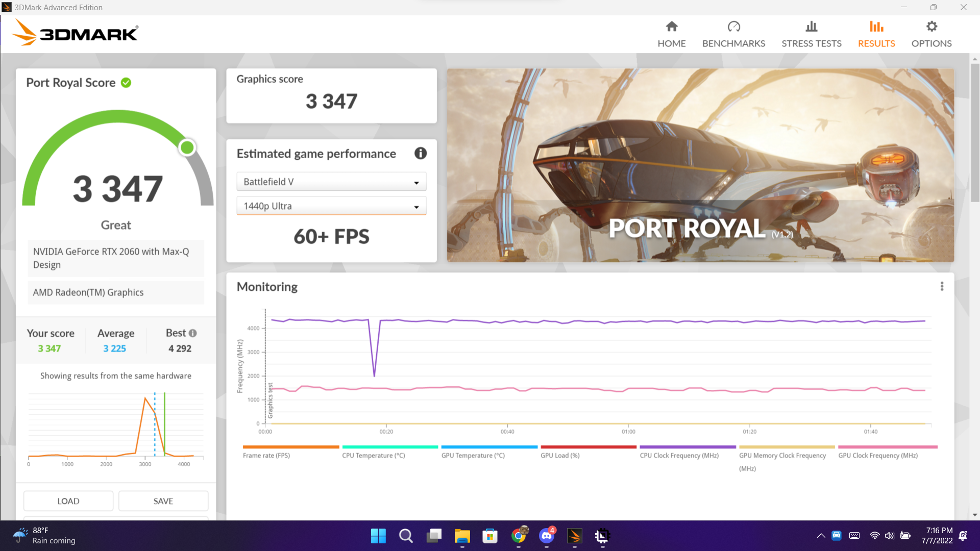Click the 3DMark taskbar icon

tap(575, 536)
